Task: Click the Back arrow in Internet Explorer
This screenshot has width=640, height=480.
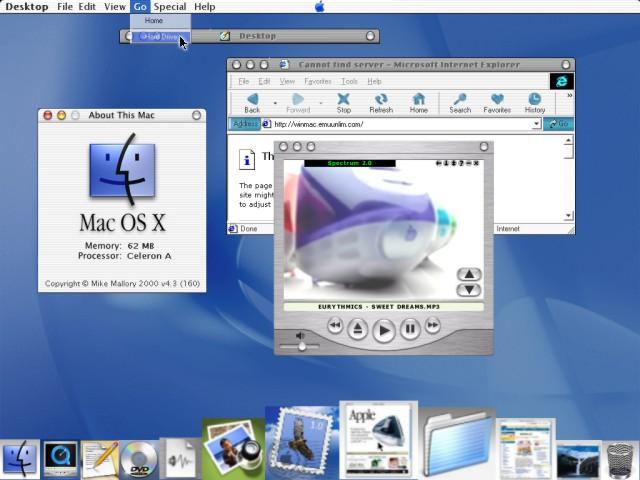Action: tap(252, 103)
